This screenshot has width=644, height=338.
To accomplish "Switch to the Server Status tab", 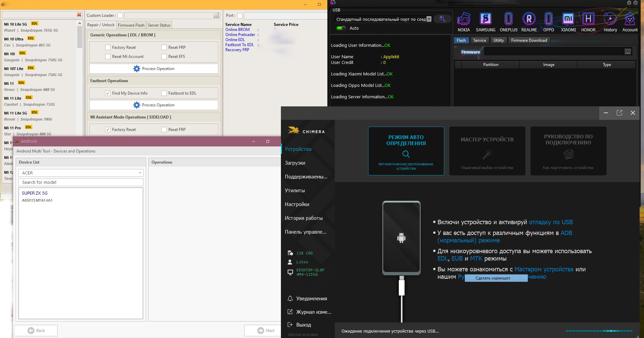I will [x=159, y=25].
